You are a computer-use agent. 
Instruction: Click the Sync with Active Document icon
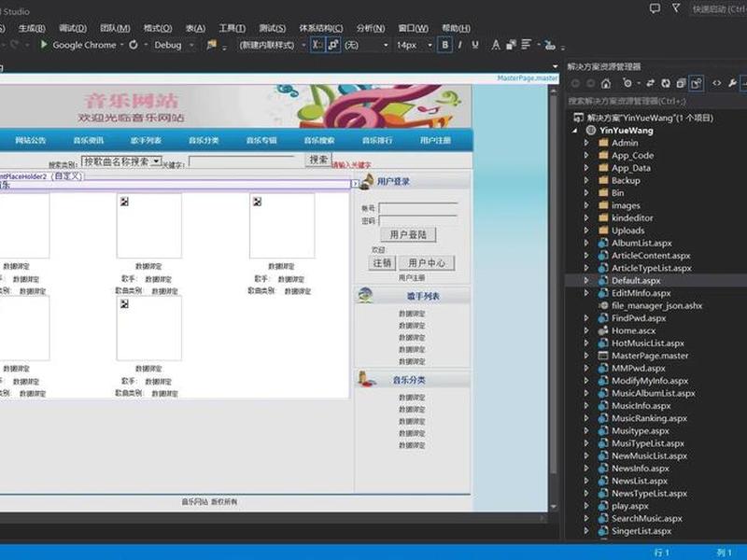click(x=650, y=83)
